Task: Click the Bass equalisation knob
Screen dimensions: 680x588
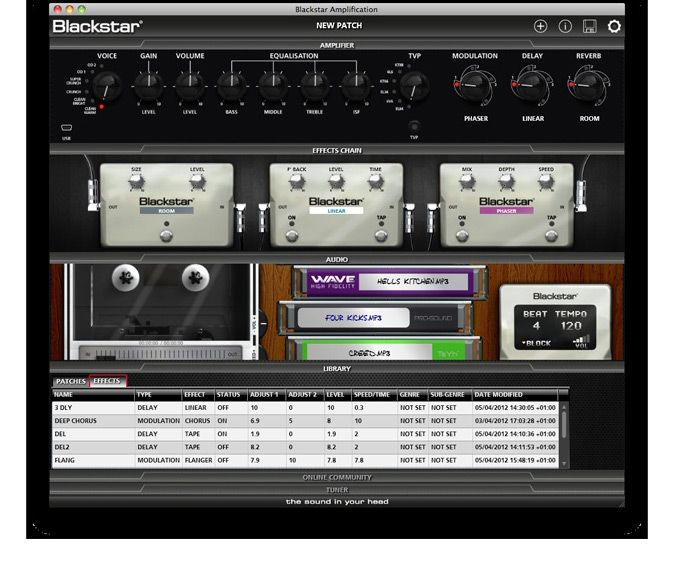Action: (232, 86)
